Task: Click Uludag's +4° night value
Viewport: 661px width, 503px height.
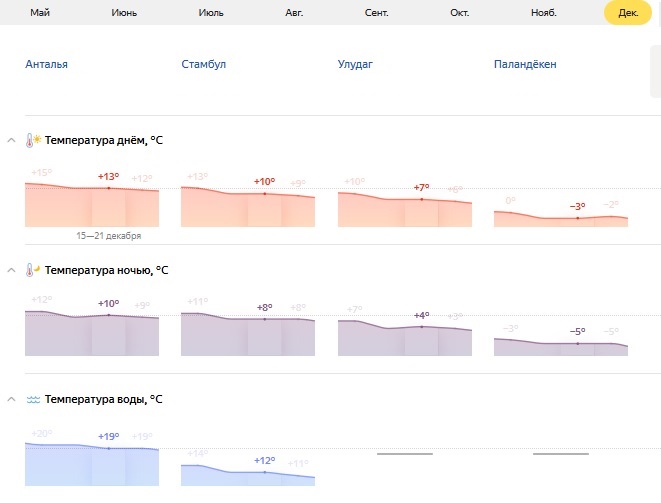Action: tap(421, 315)
